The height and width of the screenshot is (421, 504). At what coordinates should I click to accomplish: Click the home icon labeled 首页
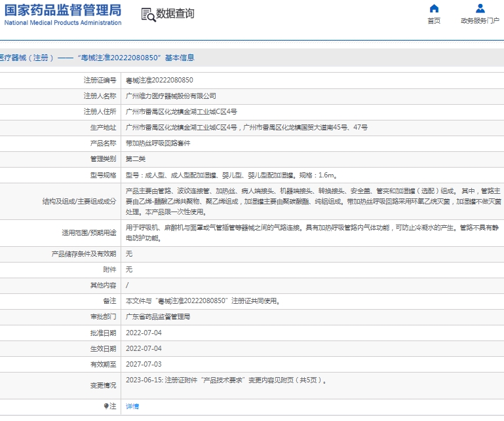click(x=434, y=9)
